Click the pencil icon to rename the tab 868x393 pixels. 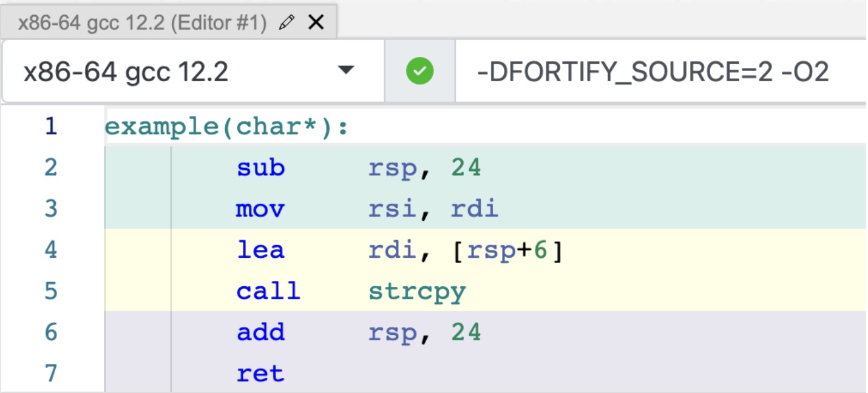[x=287, y=23]
